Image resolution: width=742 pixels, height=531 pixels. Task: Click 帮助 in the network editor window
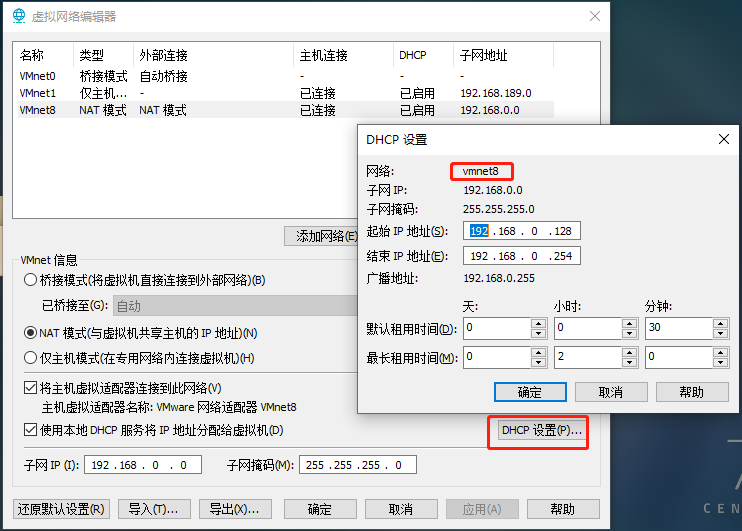[x=563, y=509]
